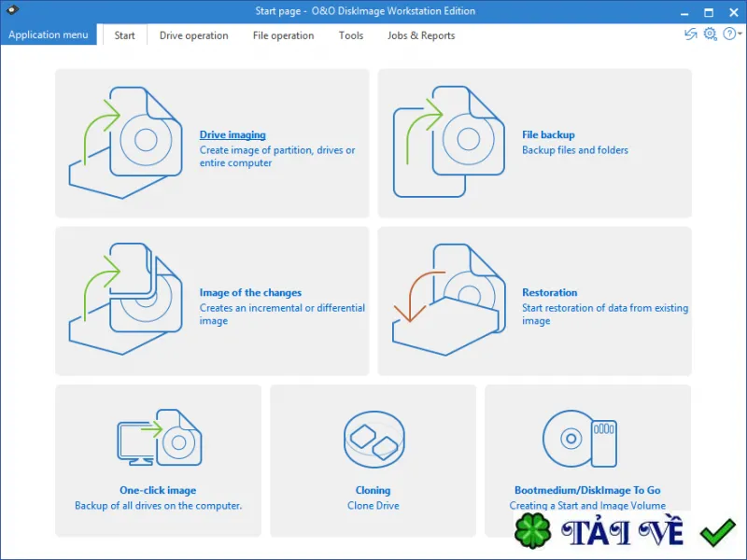This screenshot has width=747, height=560.
Task: Start One-click image backup
Action: pyautogui.click(x=158, y=490)
